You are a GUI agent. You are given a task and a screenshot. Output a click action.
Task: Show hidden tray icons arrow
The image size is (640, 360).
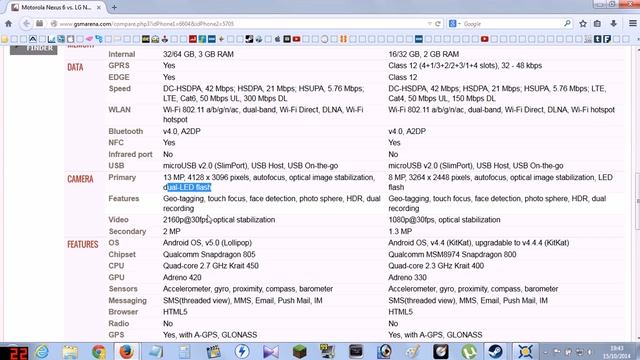pos(546,352)
